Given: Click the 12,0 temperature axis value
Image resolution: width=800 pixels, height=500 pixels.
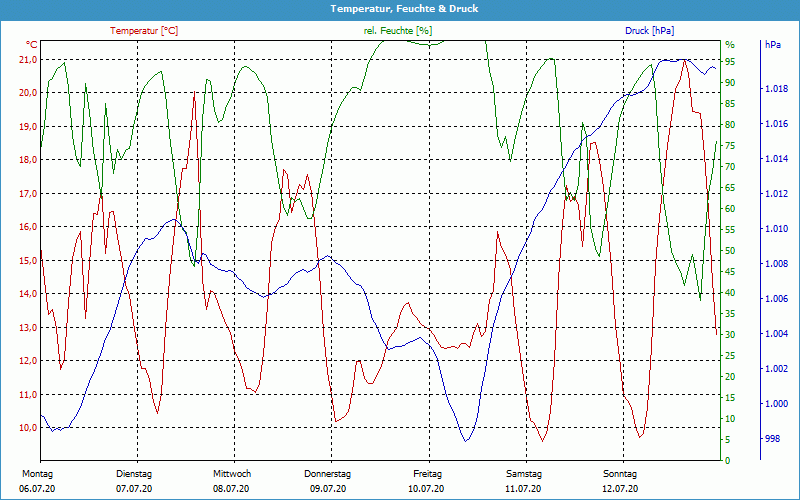Looking at the screenshot, I should [29, 361].
